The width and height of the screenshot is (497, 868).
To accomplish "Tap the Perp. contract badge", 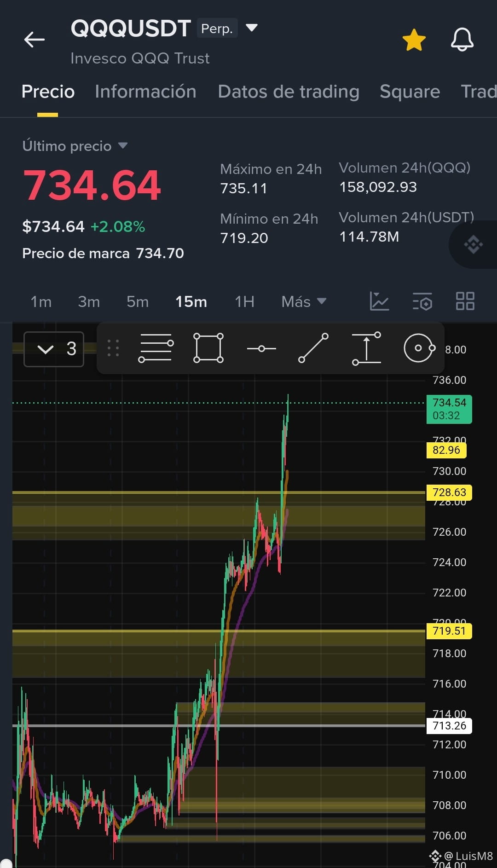I will (217, 29).
